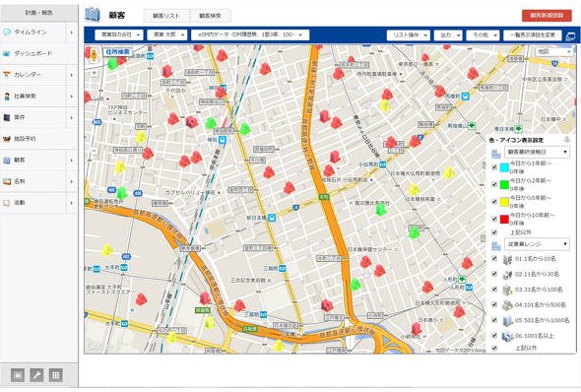
Task: Click the 06.1001名以上 building icon
Action: [507, 336]
